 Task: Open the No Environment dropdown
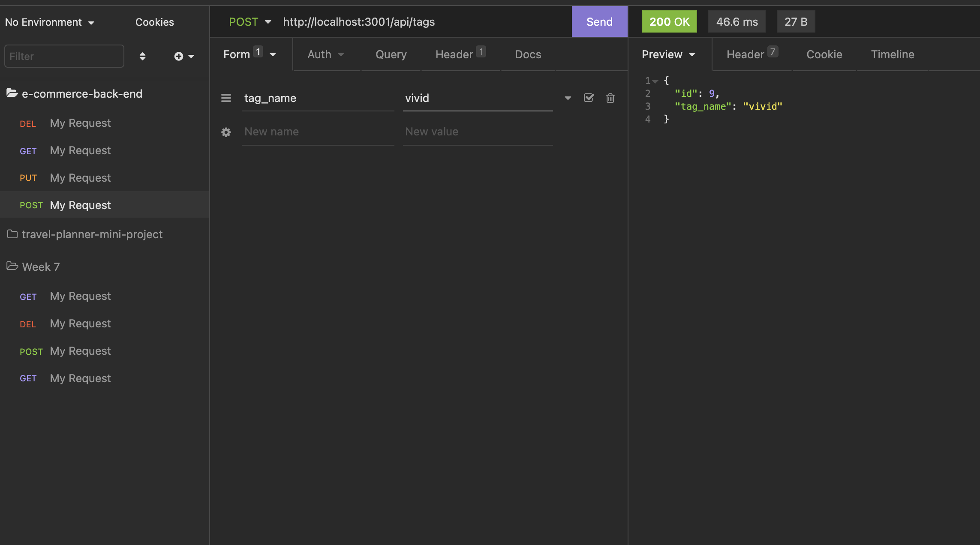point(49,22)
